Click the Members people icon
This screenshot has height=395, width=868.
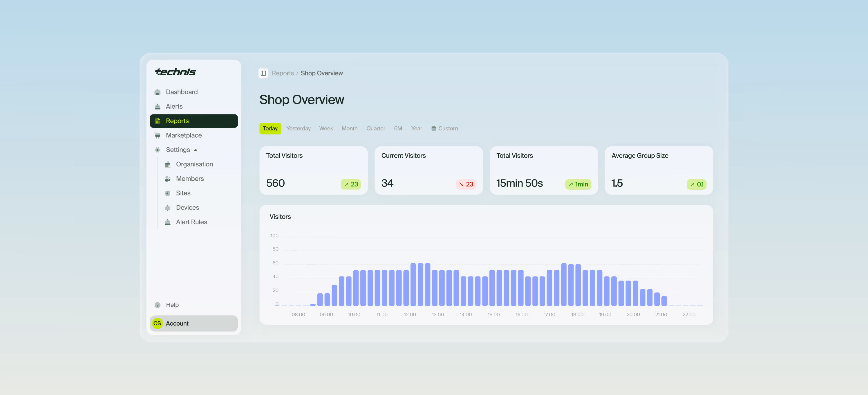pos(167,179)
